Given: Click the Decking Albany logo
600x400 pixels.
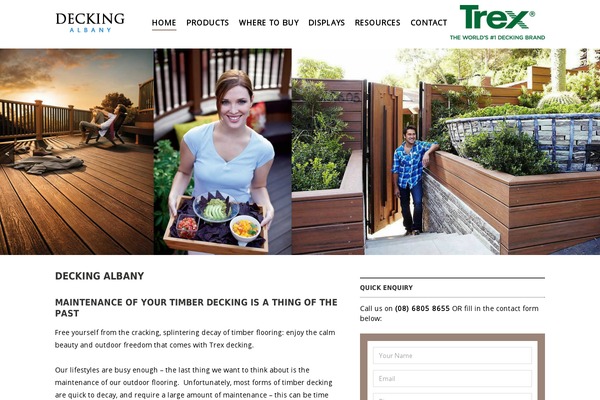Looking at the screenshot, I should click(90, 23).
